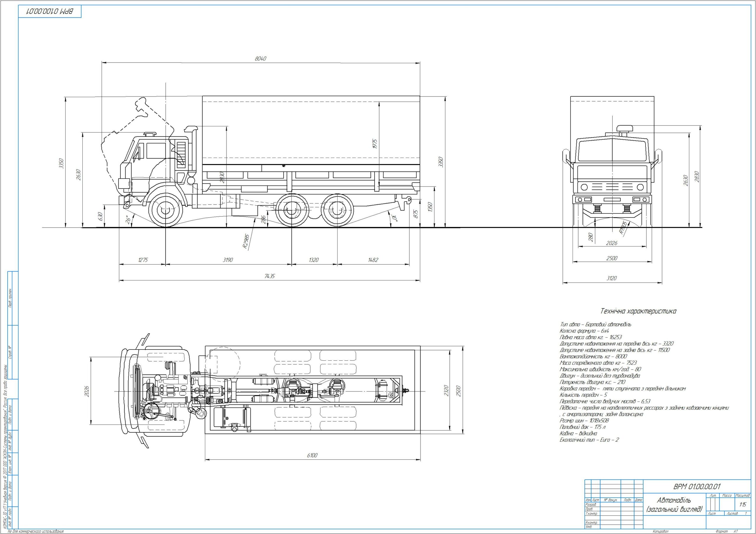The height and width of the screenshot is (534, 756).
Task: Select the line "Колісна формула – 6х4"
Action: click(x=584, y=331)
